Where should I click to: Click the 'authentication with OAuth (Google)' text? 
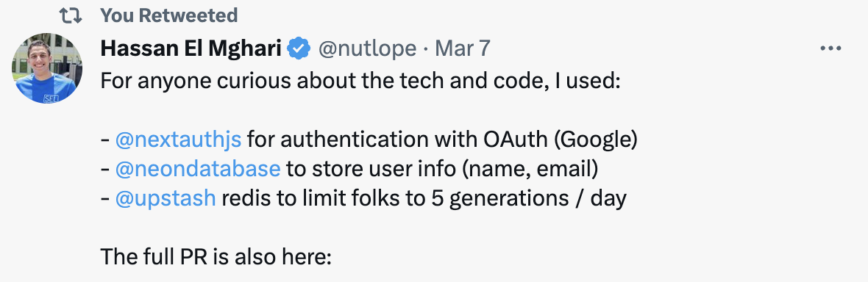coord(442,140)
